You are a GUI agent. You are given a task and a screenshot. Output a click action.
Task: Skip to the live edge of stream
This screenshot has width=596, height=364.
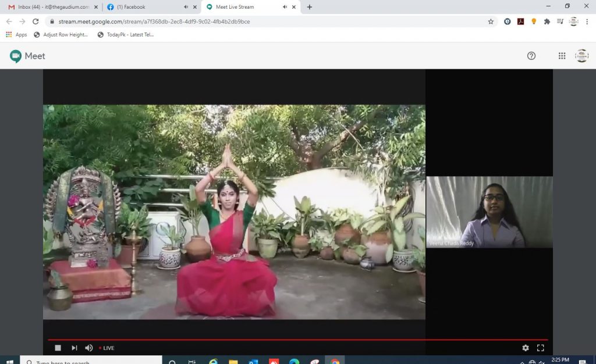pos(74,348)
